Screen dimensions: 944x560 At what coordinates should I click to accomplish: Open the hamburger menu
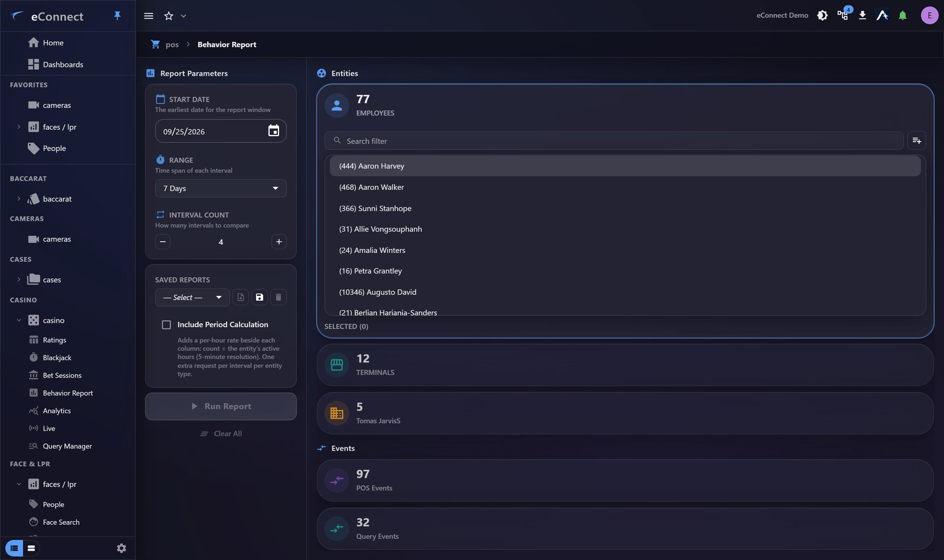(x=149, y=16)
